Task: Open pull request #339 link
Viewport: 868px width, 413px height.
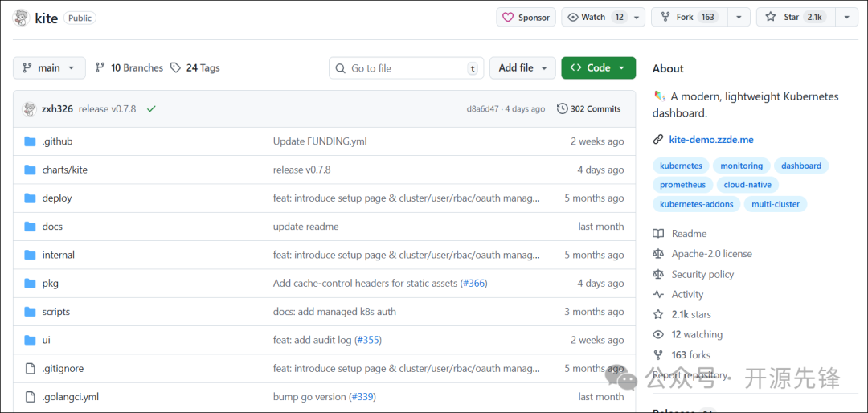Action: pyautogui.click(x=362, y=397)
